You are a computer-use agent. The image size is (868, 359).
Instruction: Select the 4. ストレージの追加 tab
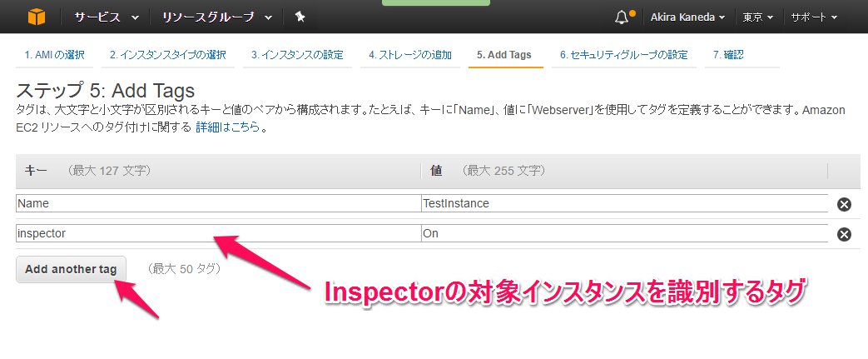(x=410, y=55)
